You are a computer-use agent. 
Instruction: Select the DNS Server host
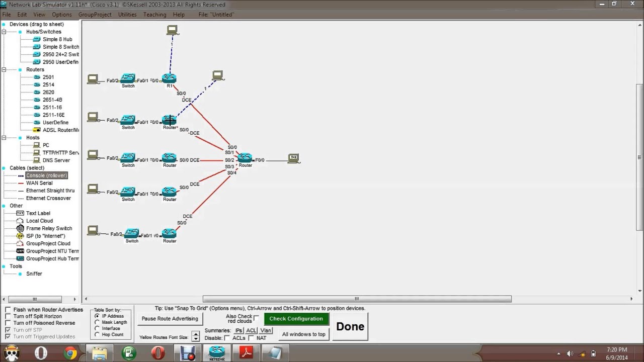(56, 160)
